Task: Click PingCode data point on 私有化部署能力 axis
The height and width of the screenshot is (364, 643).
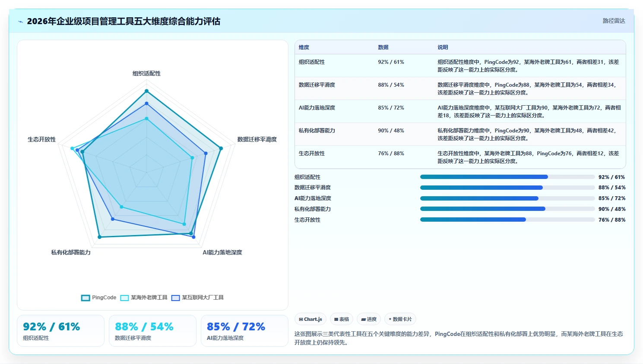Action: pyautogui.click(x=99, y=237)
